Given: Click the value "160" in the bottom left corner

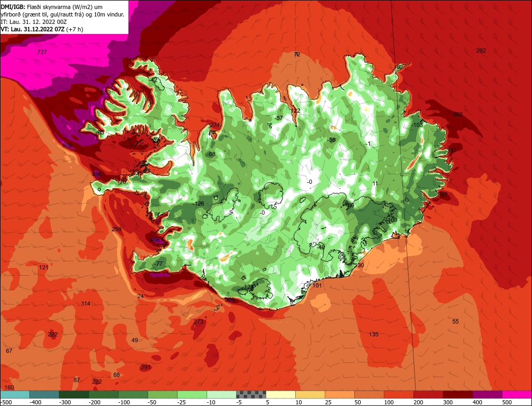Looking at the screenshot, I should point(9,388).
